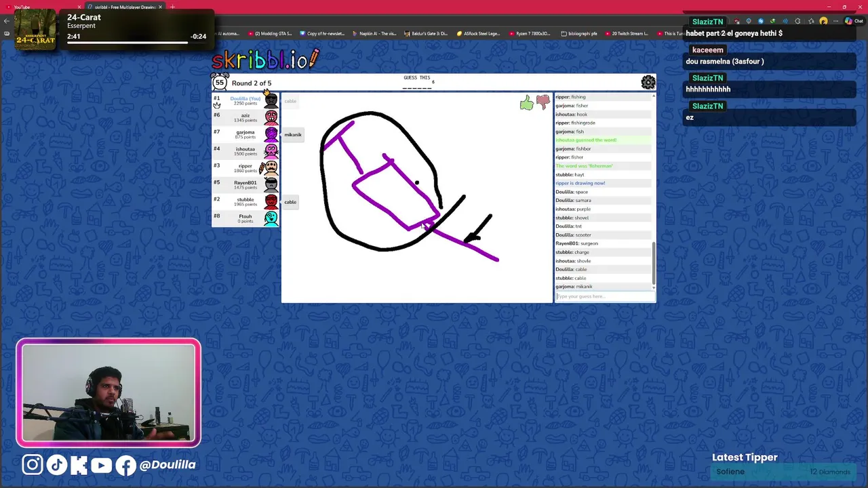Open the 20 Twitch Stream bookmark
The height and width of the screenshot is (488, 868).
pyautogui.click(x=627, y=33)
